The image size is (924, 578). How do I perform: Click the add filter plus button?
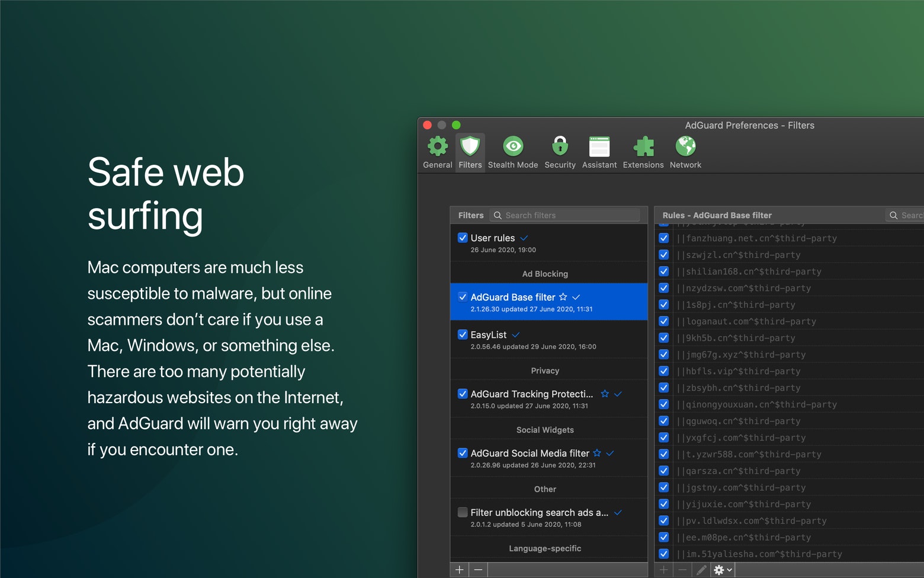(459, 570)
